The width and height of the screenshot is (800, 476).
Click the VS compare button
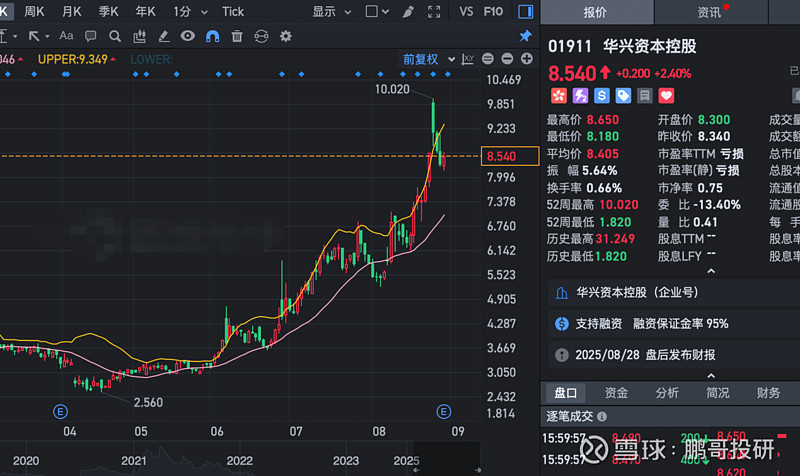coord(466,11)
